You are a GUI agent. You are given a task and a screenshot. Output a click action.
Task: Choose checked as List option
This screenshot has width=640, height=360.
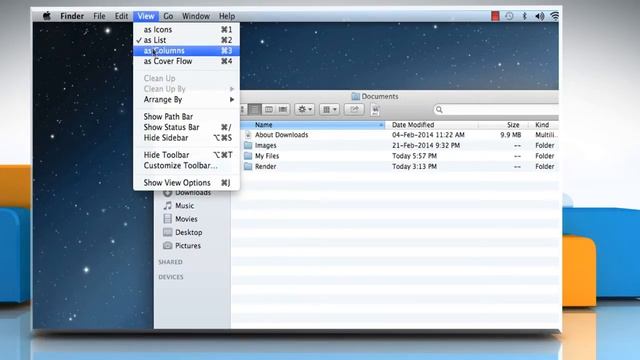[187, 40]
